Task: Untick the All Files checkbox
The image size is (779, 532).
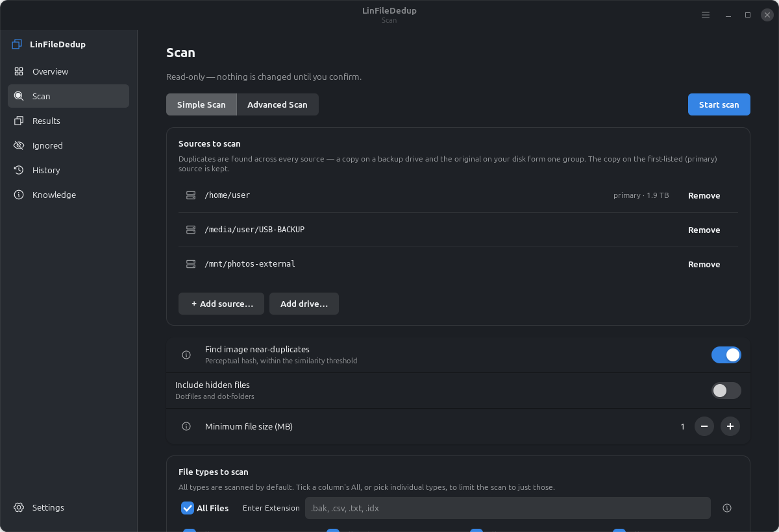Action: click(x=188, y=508)
